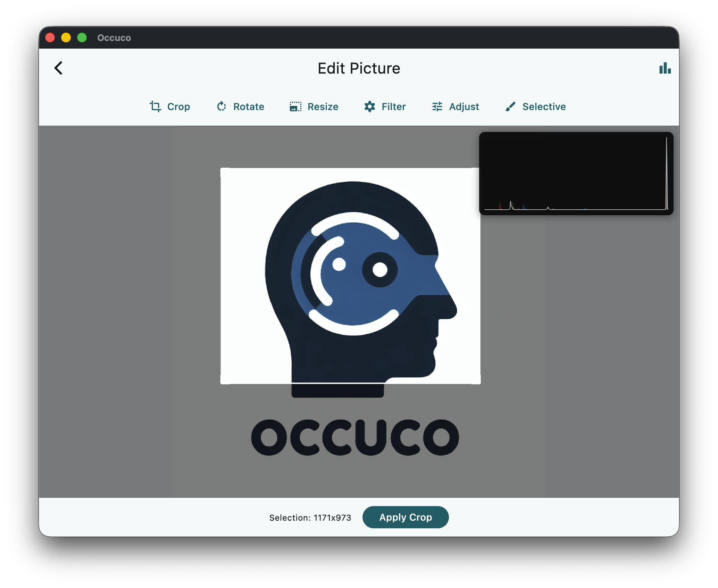The image size is (718, 588).
Task: Switch to the Rotate tab label
Action: tap(249, 107)
